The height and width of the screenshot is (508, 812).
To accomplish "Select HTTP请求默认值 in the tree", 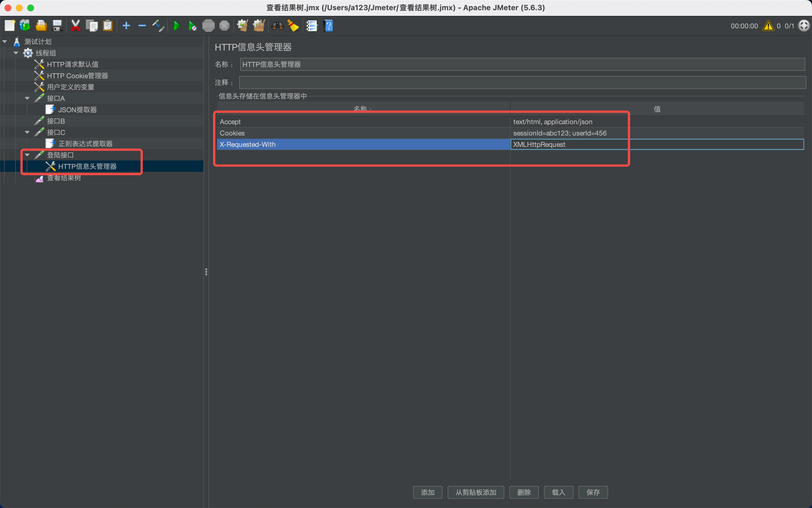I will pos(73,64).
